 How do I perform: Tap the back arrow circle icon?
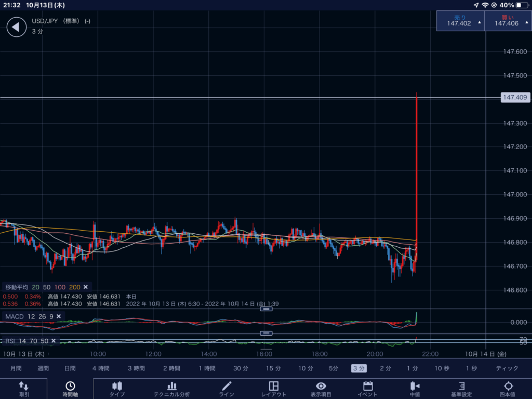coord(16,27)
